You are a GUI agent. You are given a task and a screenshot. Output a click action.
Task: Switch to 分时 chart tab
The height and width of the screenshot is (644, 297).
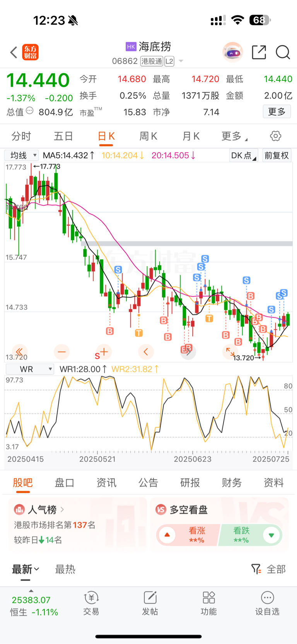tap(21, 136)
